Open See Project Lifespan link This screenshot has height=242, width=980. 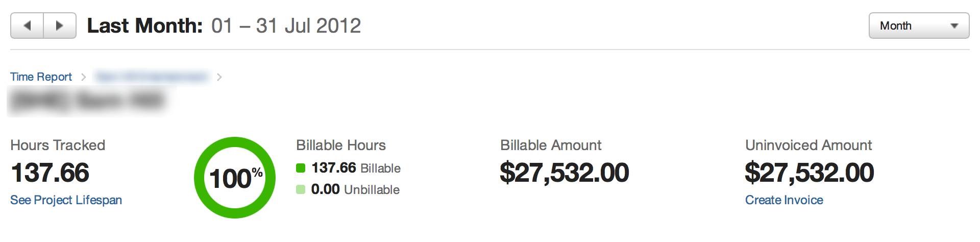click(x=66, y=200)
